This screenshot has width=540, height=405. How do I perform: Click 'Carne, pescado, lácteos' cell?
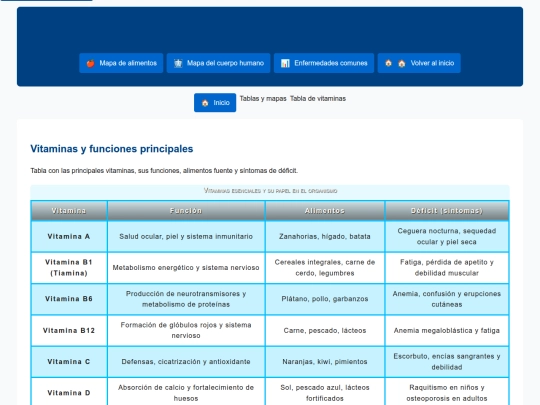tap(325, 331)
